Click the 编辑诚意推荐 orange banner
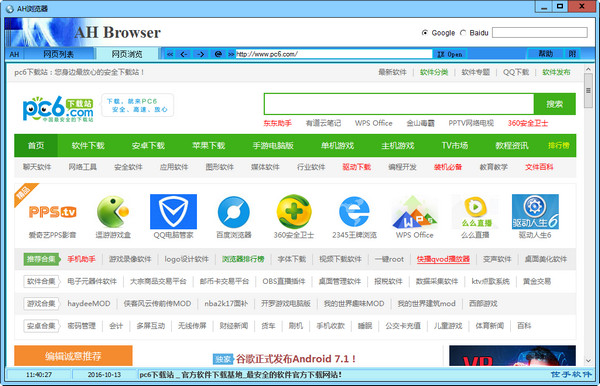The image size is (600, 386). pyautogui.click(x=73, y=356)
